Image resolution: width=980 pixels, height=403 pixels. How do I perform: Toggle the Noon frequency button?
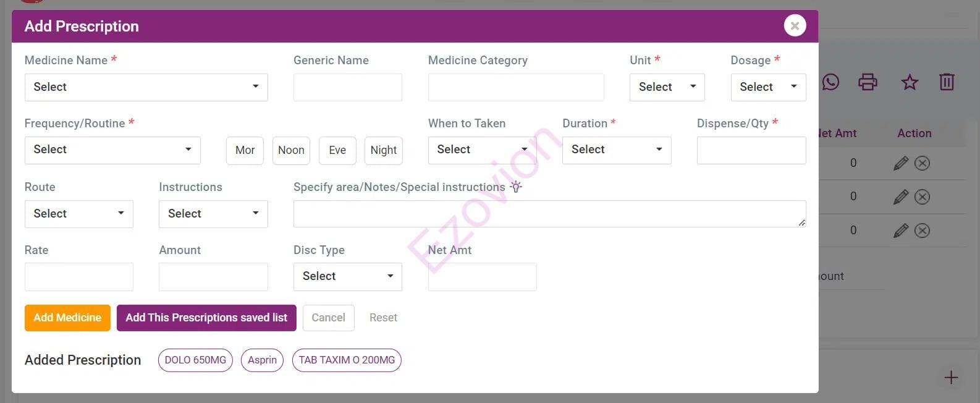point(291,150)
